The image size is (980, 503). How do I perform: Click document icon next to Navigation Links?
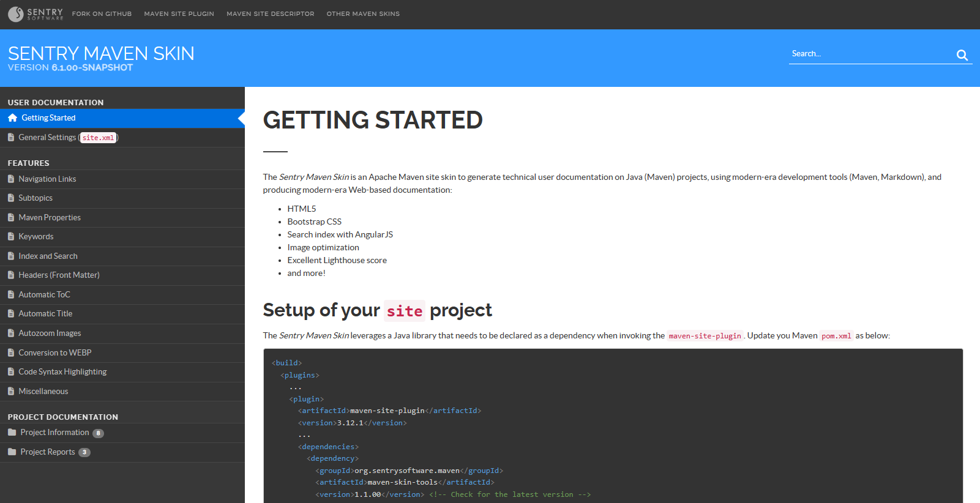tap(11, 179)
